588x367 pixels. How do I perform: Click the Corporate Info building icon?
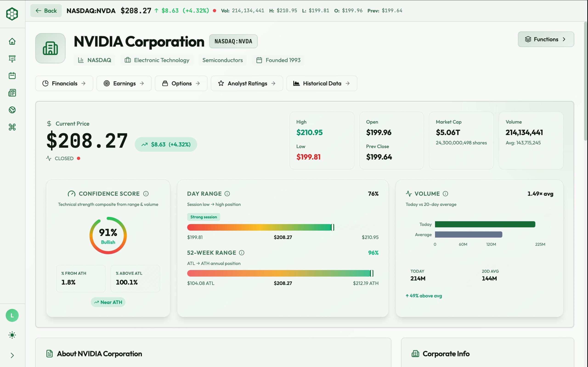[415, 354]
